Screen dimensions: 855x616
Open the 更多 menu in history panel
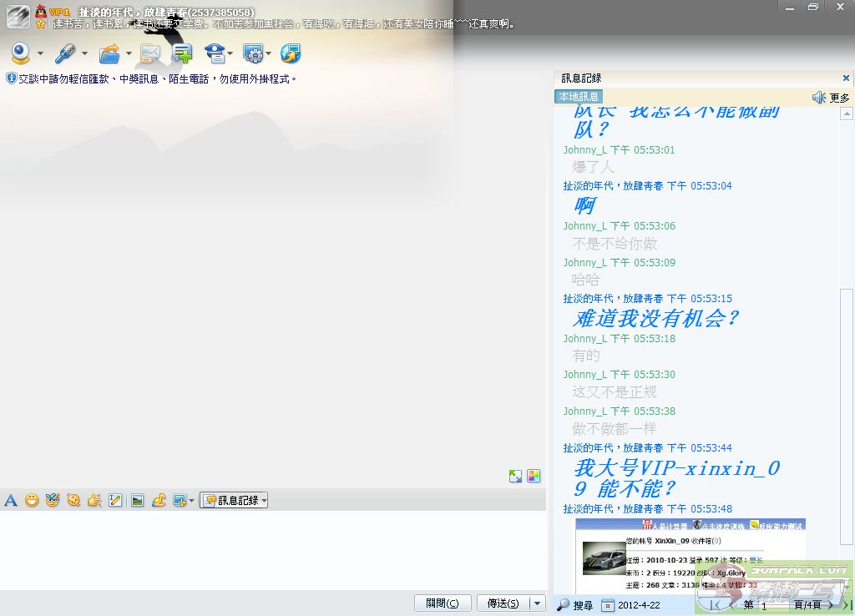(839, 98)
